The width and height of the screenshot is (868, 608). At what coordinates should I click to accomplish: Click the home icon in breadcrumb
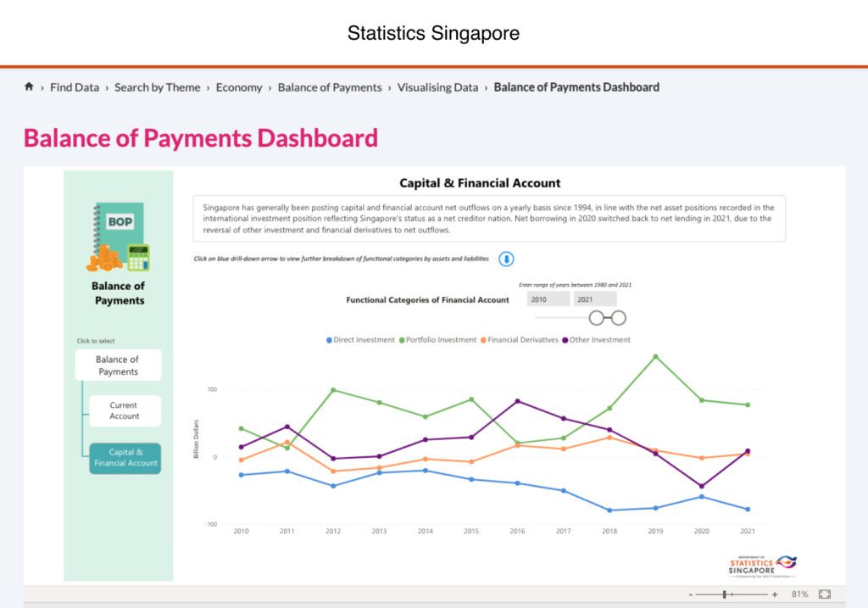coord(29,86)
